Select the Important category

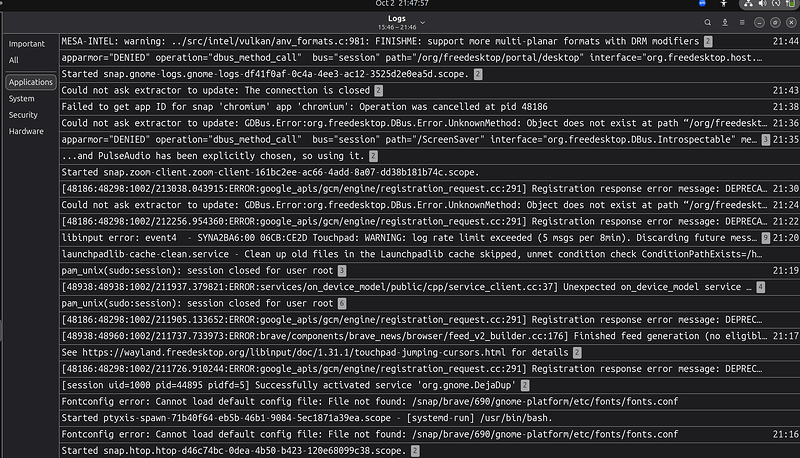(27, 44)
